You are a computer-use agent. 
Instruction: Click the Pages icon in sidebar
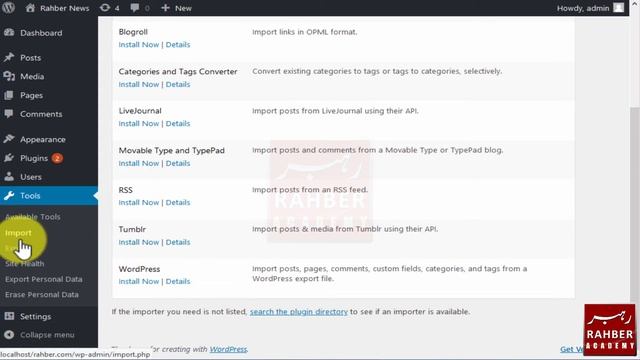(x=9, y=95)
